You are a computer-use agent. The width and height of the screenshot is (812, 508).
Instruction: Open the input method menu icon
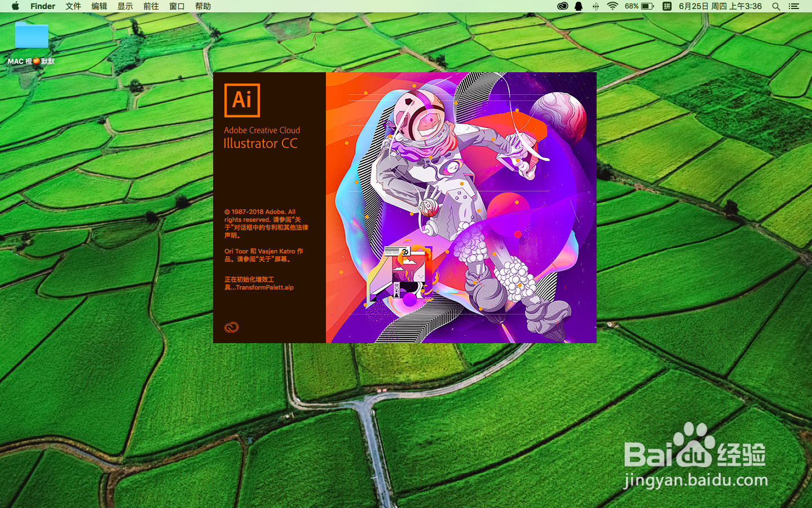click(667, 6)
